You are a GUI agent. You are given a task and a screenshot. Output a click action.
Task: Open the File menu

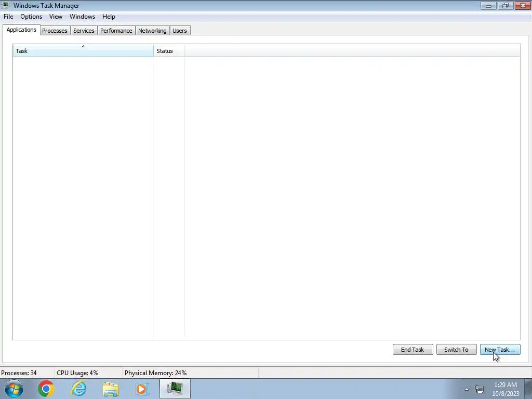pos(8,17)
